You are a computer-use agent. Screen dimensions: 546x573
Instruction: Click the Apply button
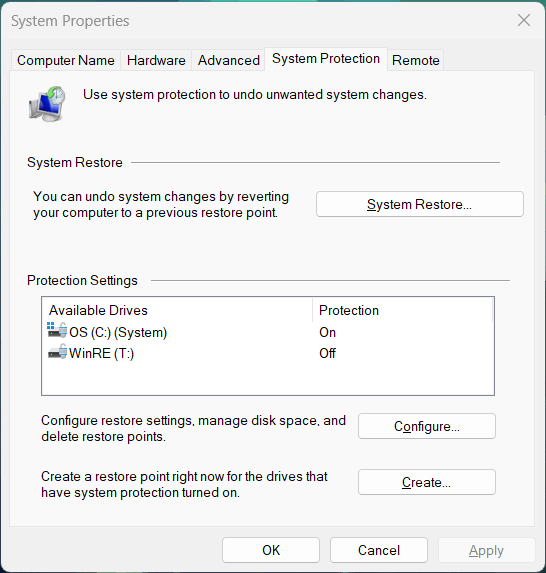[486, 550]
